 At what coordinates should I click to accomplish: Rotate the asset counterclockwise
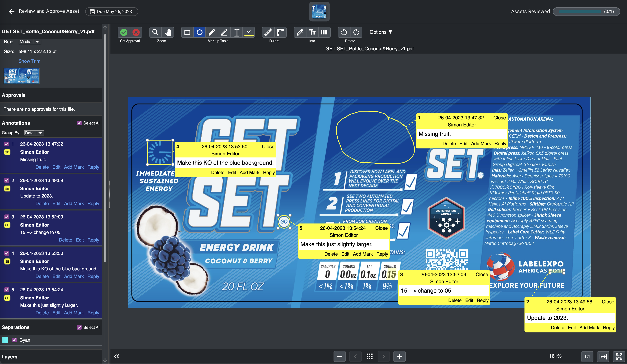tap(344, 32)
